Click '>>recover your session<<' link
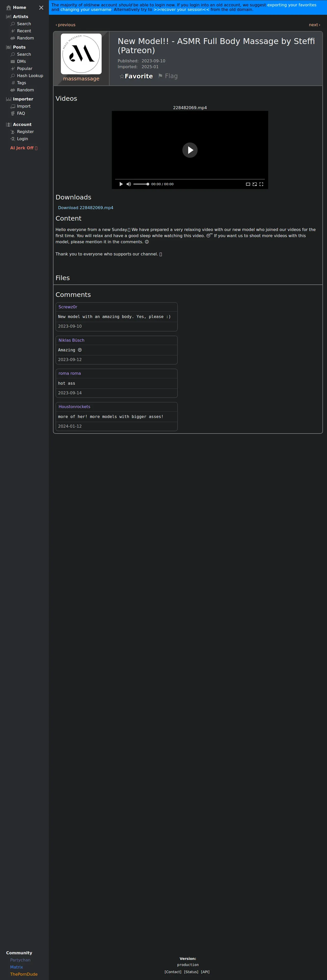The width and height of the screenshot is (327, 980). coord(181,9)
